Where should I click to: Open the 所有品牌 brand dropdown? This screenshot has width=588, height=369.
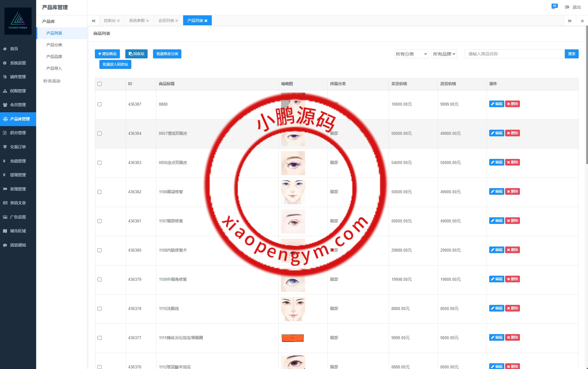point(444,54)
